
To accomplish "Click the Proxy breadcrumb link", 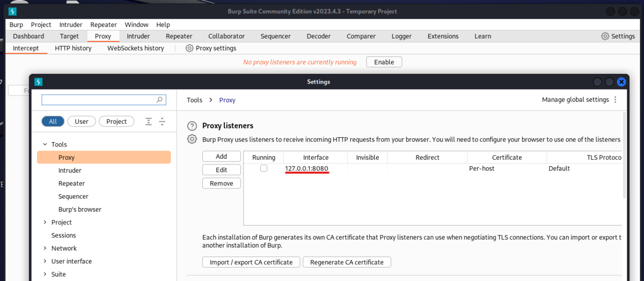I will (227, 100).
